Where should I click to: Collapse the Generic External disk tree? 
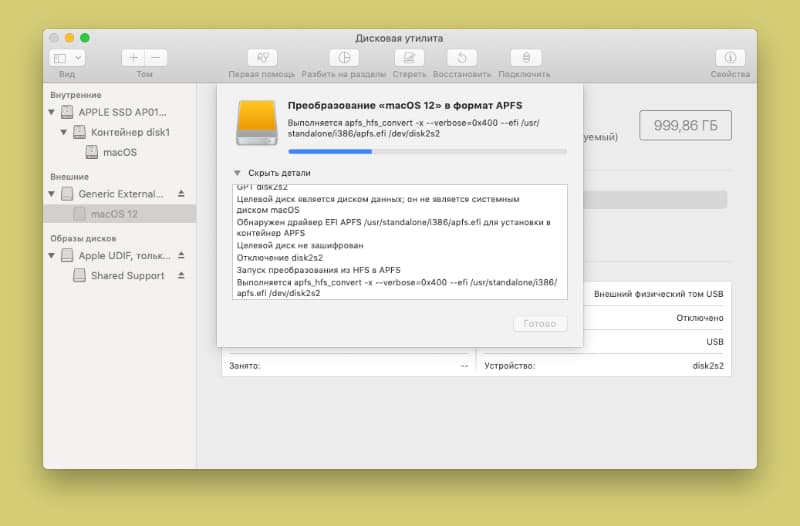[x=52, y=194]
